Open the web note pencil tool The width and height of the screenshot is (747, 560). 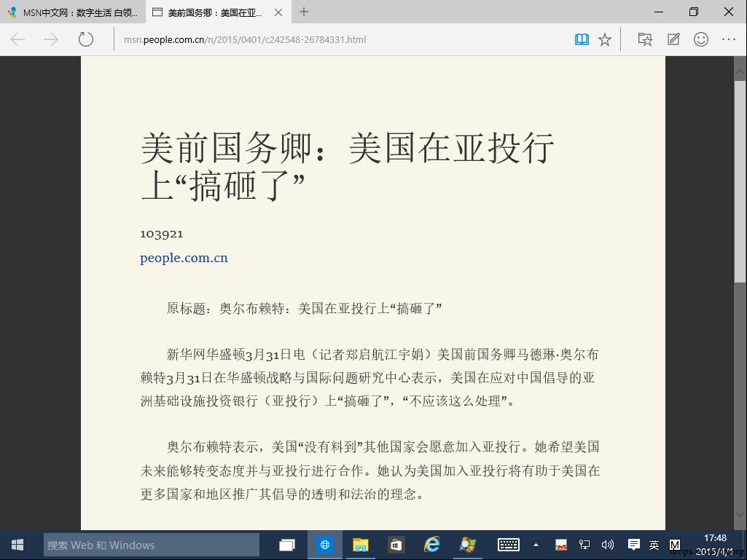(x=673, y=39)
